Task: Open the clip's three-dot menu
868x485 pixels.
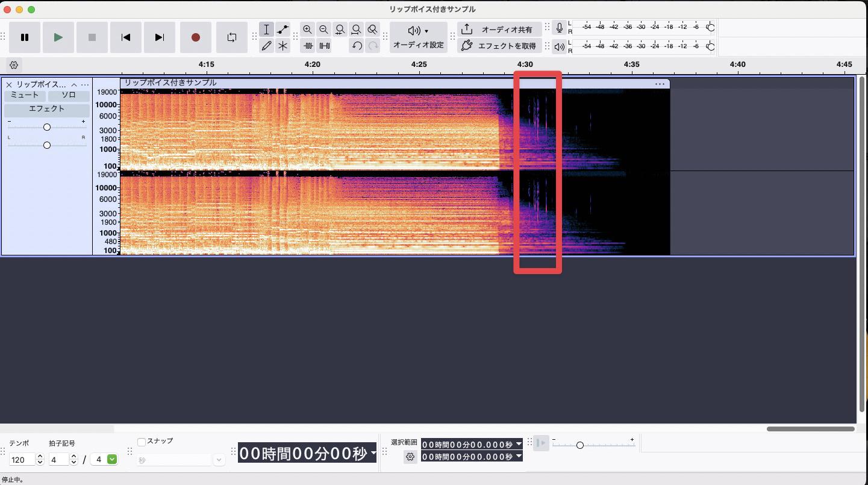Action: click(660, 84)
